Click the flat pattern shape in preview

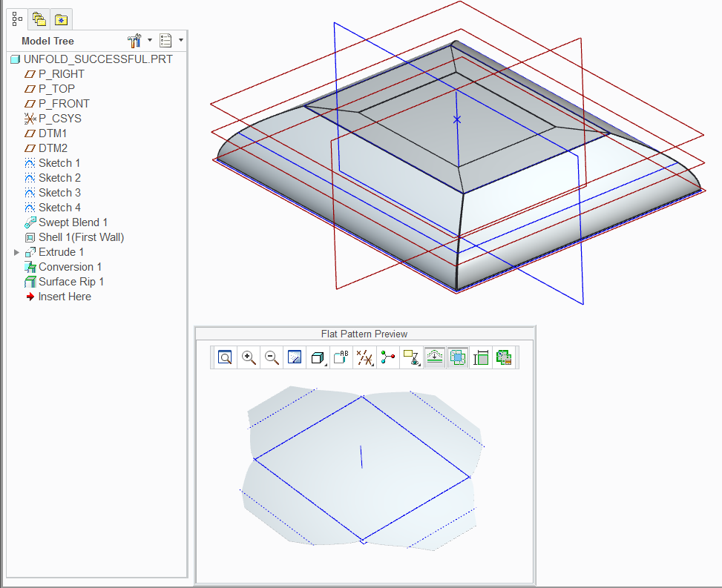(x=362, y=467)
